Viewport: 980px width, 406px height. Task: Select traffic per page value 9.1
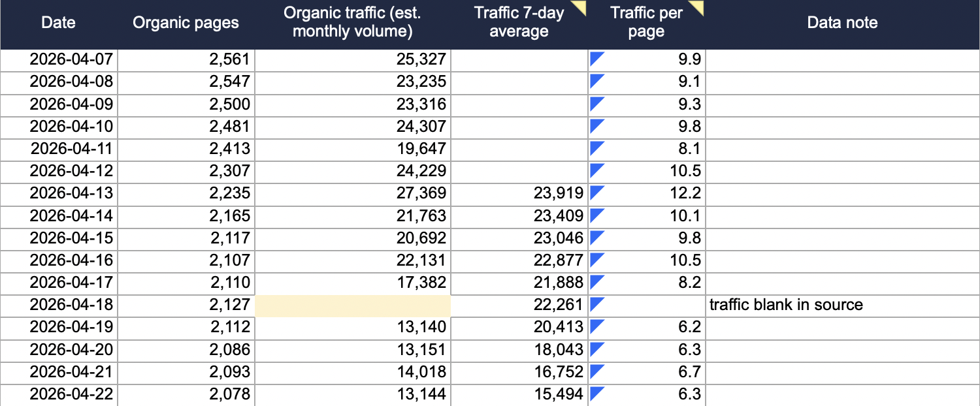pyautogui.click(x=647, y=82)
